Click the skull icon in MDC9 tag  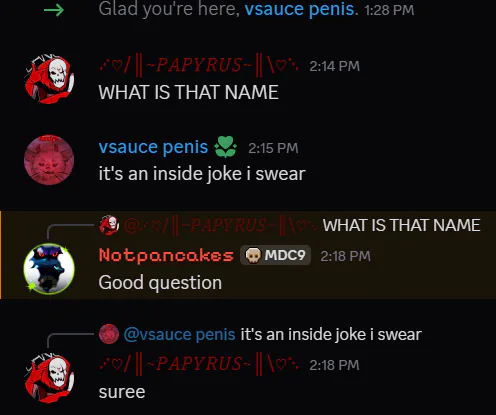point(253,255)
